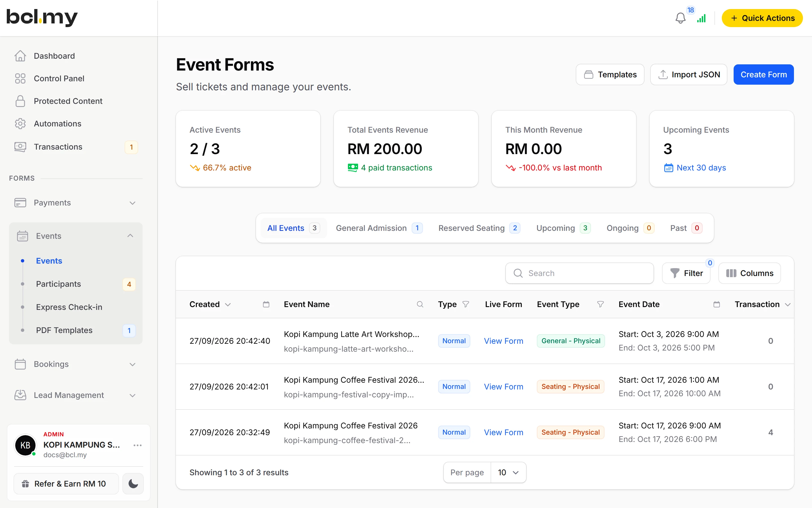Sort by the Created column chevron
Viewport: 812px width, 508px height.
(228, 305)
